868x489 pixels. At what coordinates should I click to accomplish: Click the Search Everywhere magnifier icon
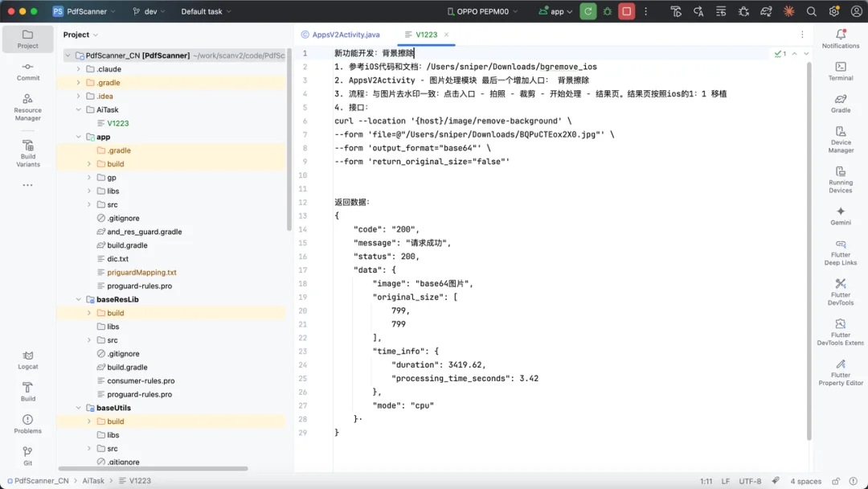(812, 11)
